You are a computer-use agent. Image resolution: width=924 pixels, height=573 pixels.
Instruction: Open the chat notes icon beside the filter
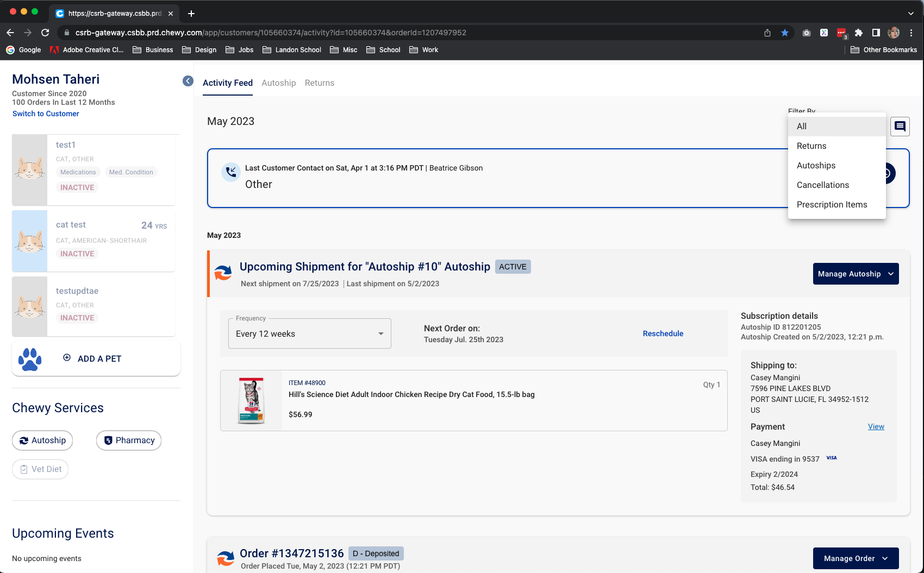click(900, 127)
